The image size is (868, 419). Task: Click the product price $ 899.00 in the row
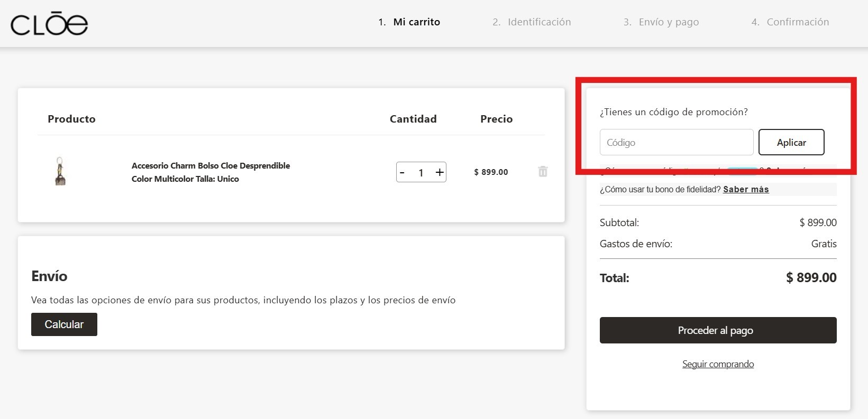click(491, 172)
